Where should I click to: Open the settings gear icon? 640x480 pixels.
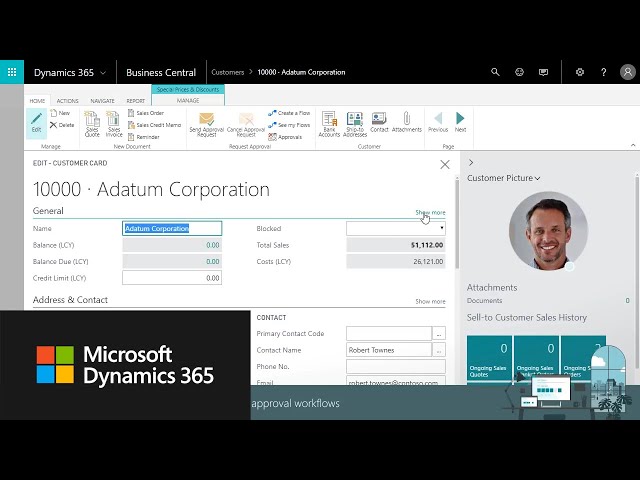[x=580, y=72]
